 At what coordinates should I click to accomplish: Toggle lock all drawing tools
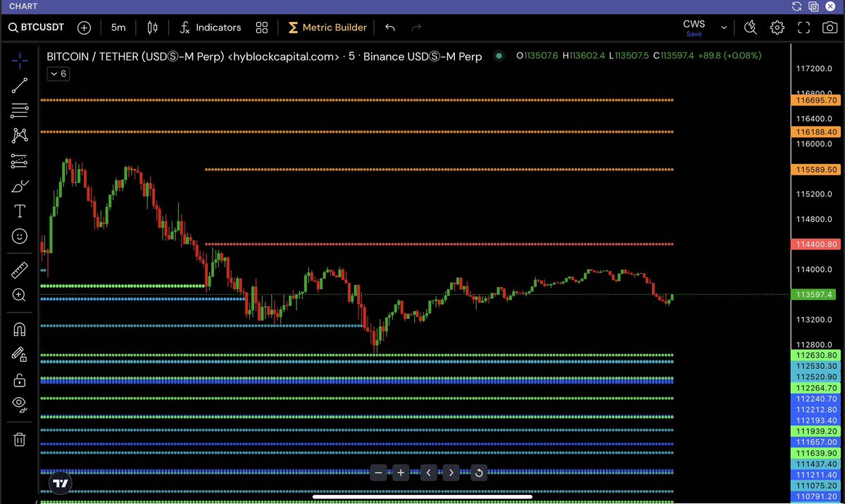(x=20, y=380)
